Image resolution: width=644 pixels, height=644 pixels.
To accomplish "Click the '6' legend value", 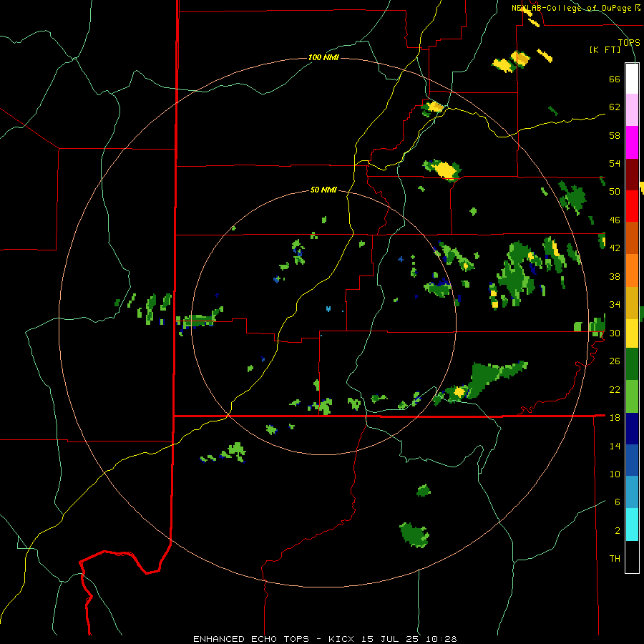I will [x=618, y=502].
